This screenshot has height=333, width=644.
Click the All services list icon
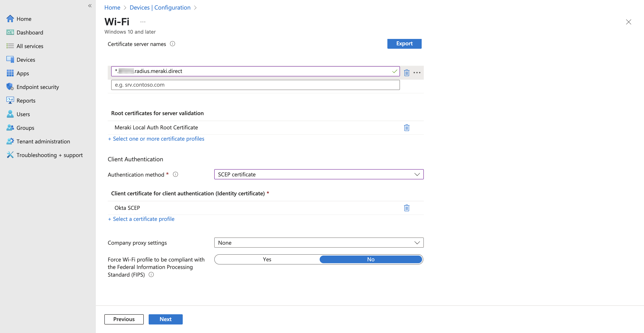coord(10,46)
